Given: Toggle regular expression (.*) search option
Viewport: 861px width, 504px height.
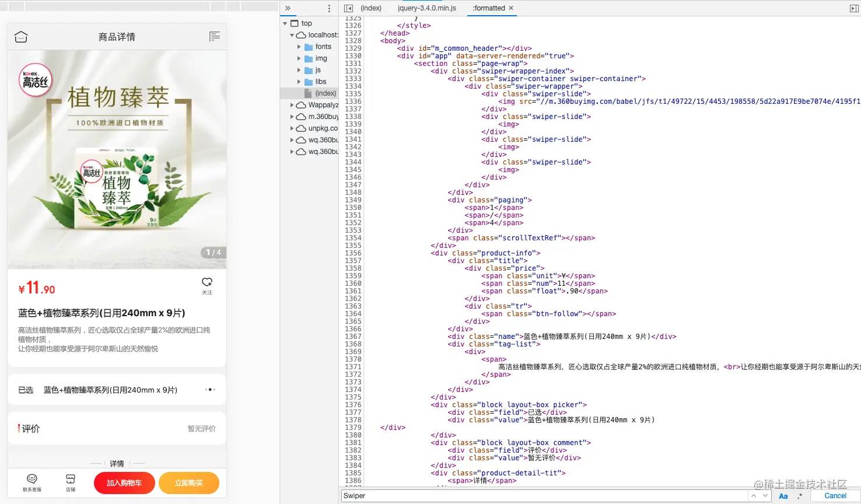Looking at the screenshot, I should pyautogui.click(x=800, y=496).
